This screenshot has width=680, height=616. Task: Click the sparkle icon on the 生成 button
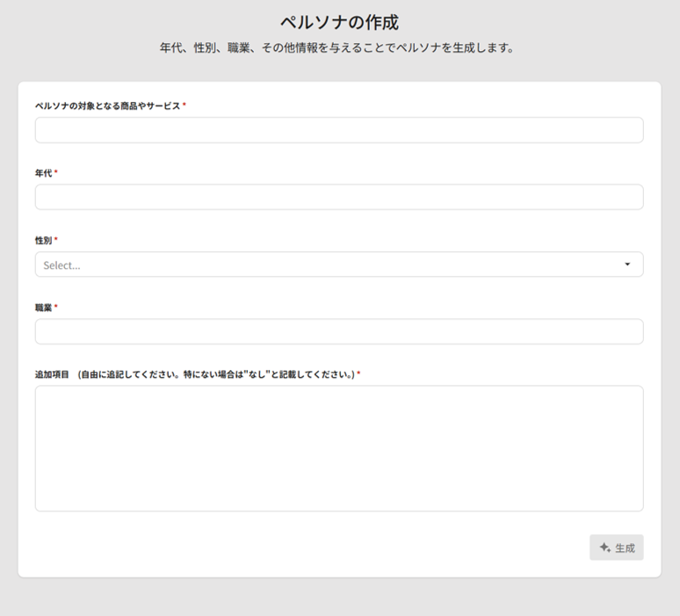click(x=604, y=547)
